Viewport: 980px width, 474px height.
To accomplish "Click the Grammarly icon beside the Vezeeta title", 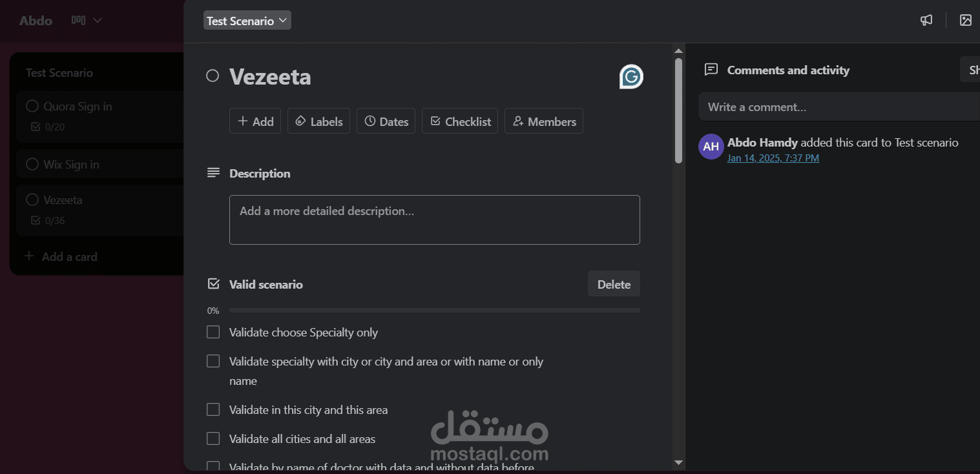I will coord(631,77).
